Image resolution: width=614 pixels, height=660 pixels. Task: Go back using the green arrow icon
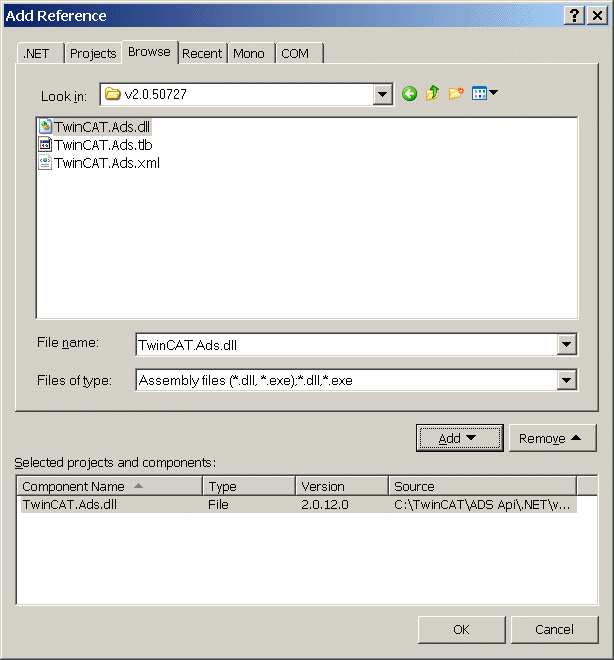point(409,93)
